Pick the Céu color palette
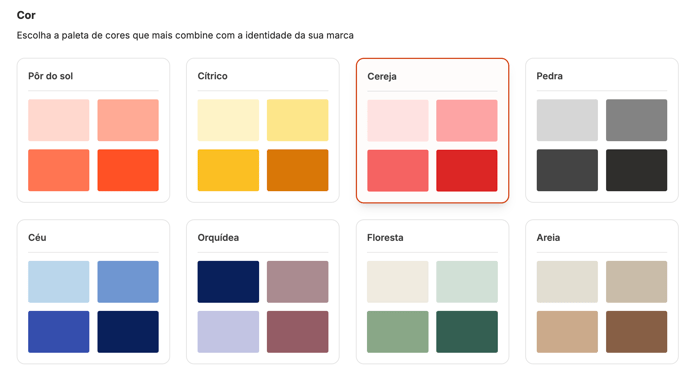 click(93, 292)
